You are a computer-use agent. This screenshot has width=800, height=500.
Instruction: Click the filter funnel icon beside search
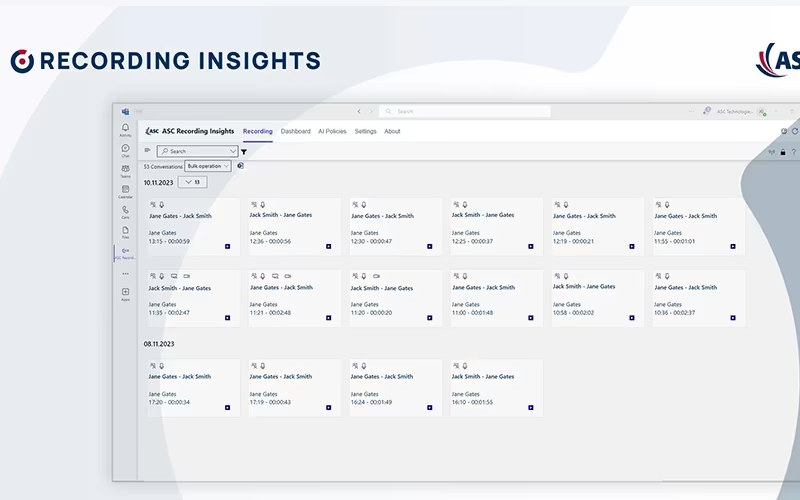(x=244, y=152)
